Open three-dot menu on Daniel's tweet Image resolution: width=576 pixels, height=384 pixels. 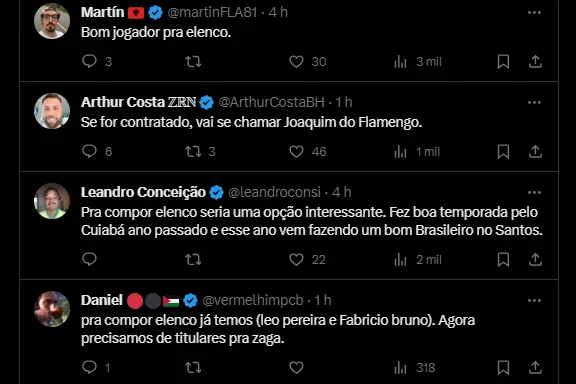(x=534, y=301)
